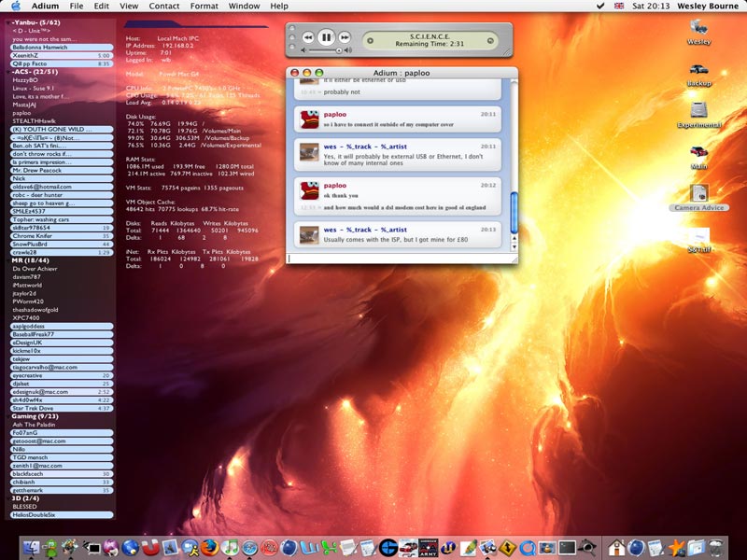Open the Format menu

(204, 6)
